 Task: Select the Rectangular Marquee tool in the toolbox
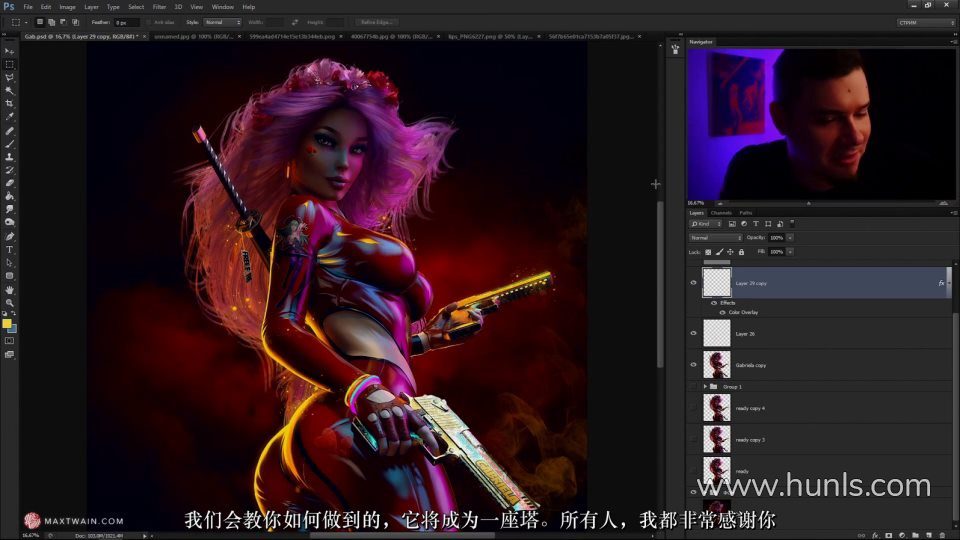click(9, 64)
